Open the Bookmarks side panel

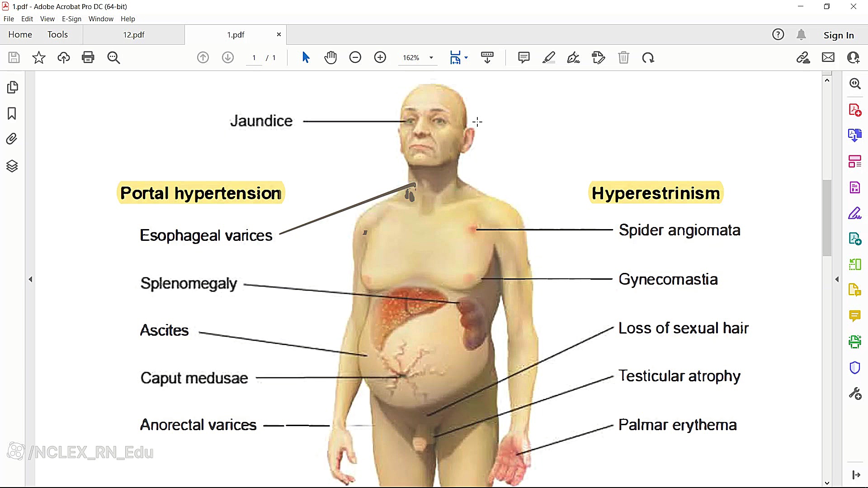tap(12, 113)
